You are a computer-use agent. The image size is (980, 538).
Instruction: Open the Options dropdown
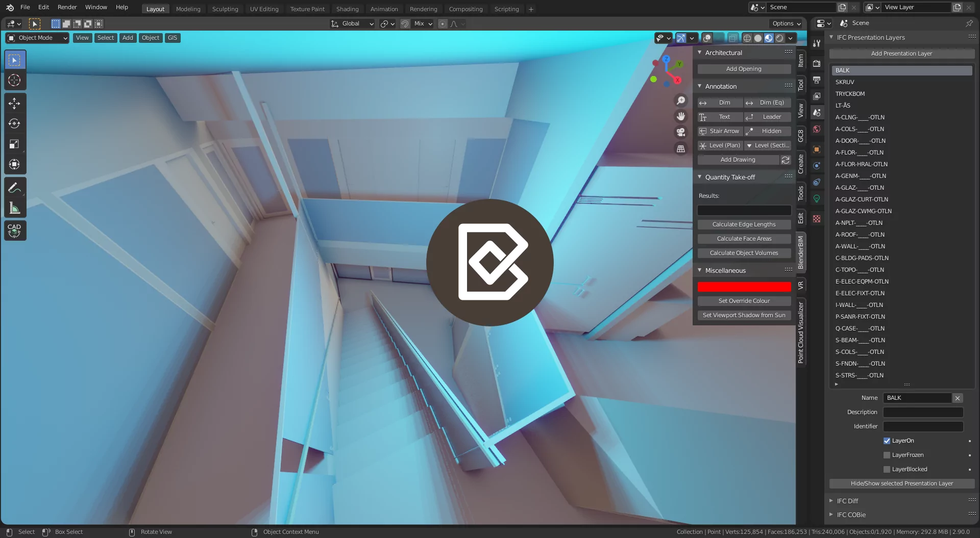pyautogui.click(x=786, y=23)
